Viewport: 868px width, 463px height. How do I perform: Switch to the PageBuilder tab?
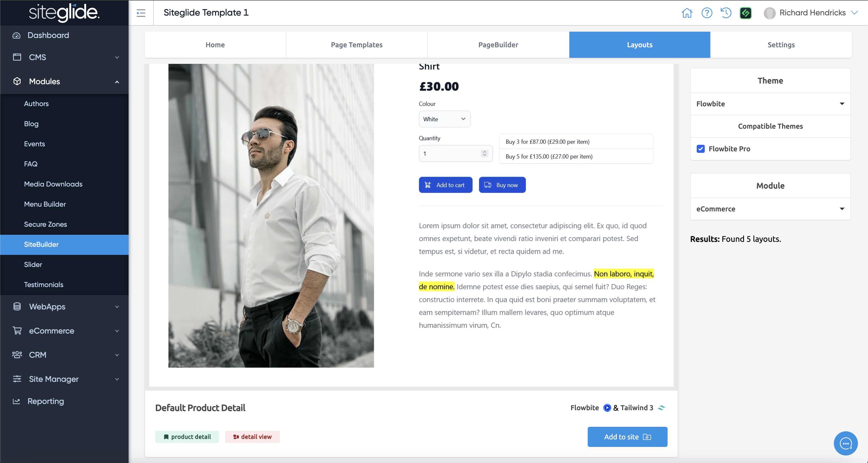498,45
